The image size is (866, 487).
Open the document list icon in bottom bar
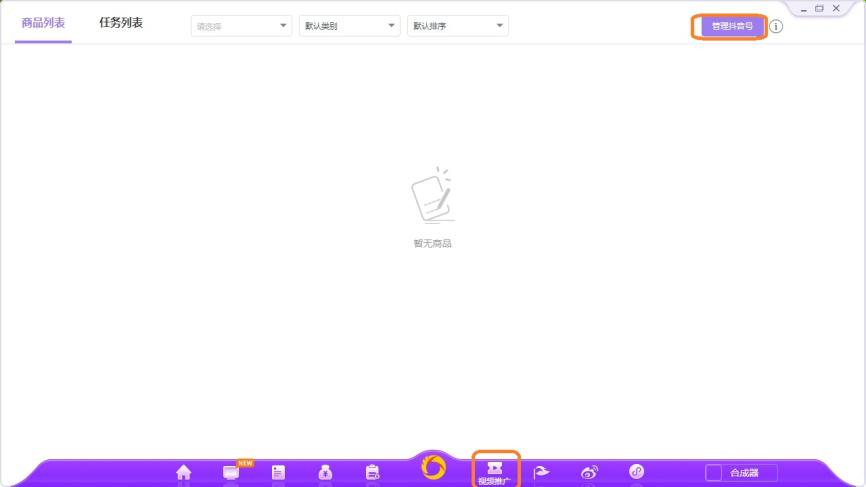pyautogui.click(x=278, y=473)
